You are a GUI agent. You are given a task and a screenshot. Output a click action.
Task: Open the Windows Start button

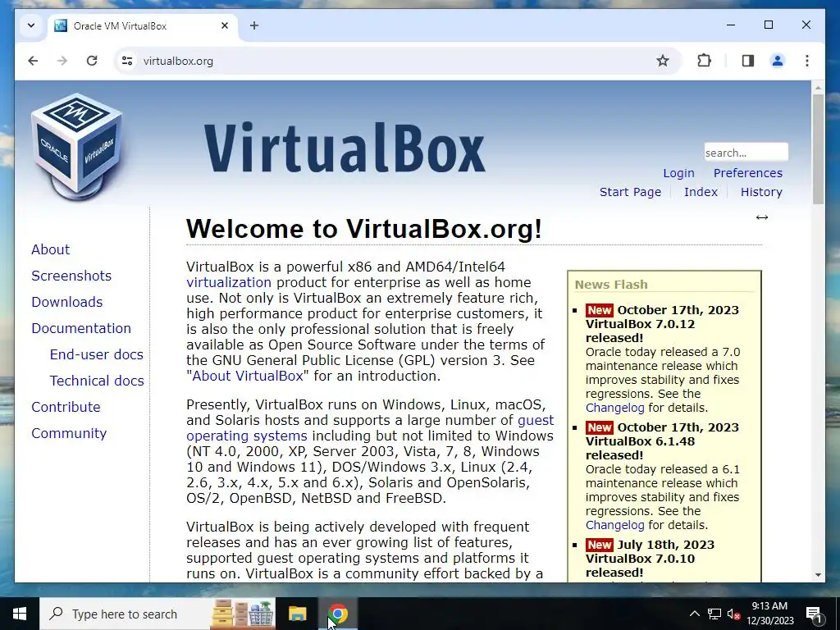tap(20, 614)
